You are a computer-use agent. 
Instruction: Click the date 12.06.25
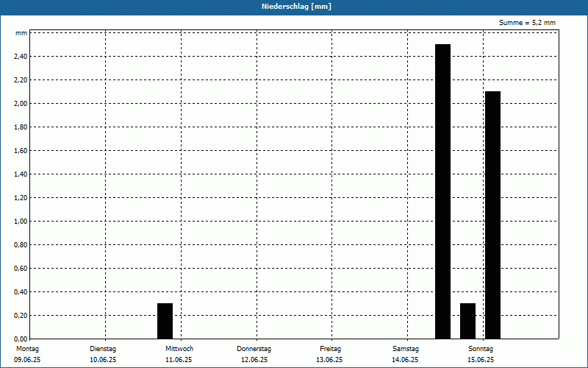(254, 360)
